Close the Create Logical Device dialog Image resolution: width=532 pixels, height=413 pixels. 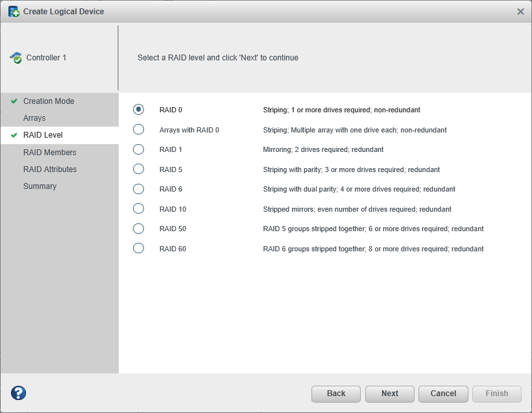[520, 12]
